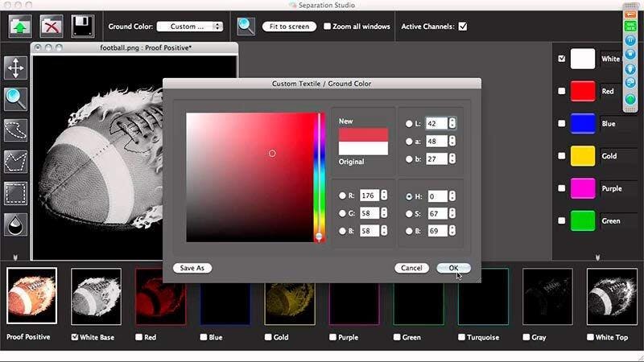
Task: Click the red X close file icon
Action: (x=51, y=26)
